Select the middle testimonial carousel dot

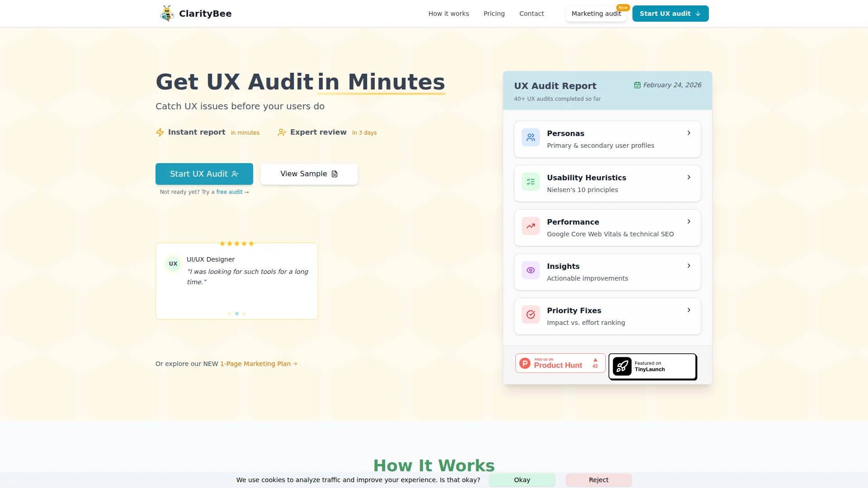[x=237, y=314]
